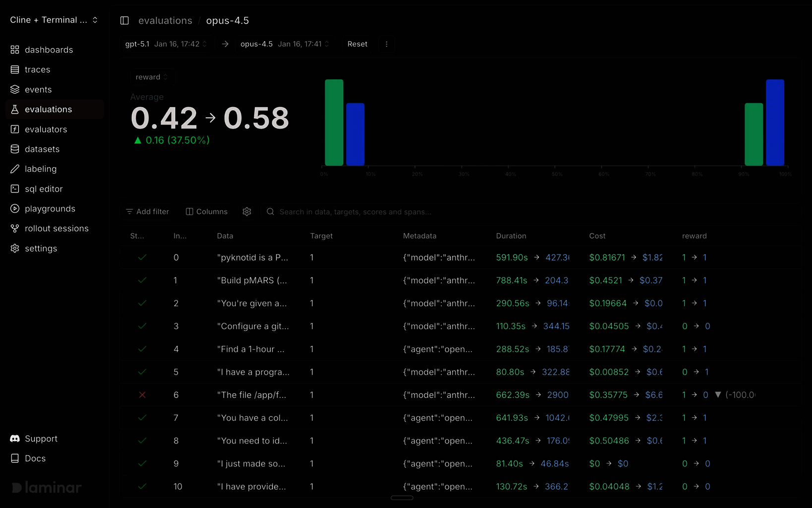Click the labeling pencil icon
Screen dimensions: 812x508
point(15,169)
